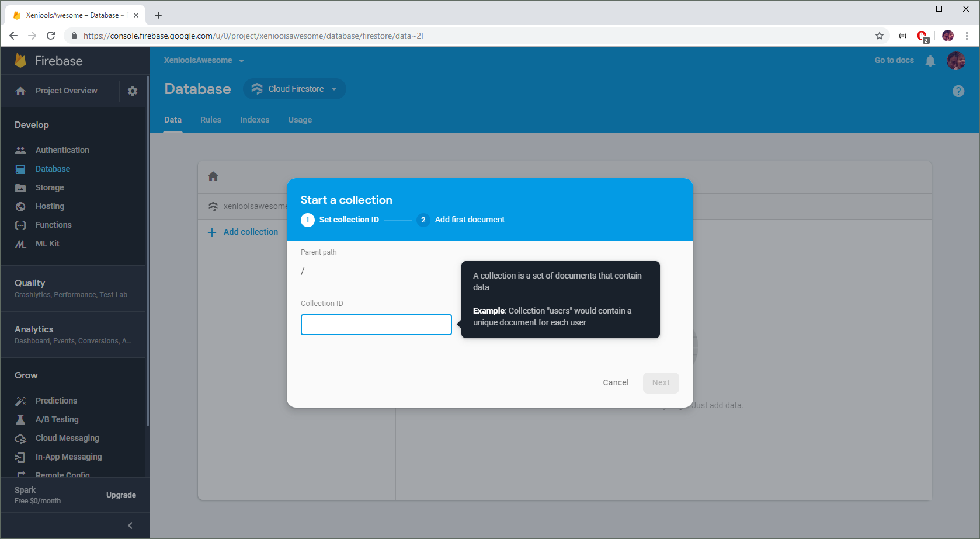Go forward in browser history

tap(32, 36)
